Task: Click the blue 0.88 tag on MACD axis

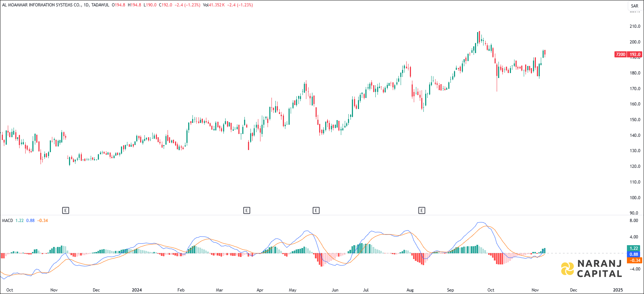Action: click(x=634, y=254)
